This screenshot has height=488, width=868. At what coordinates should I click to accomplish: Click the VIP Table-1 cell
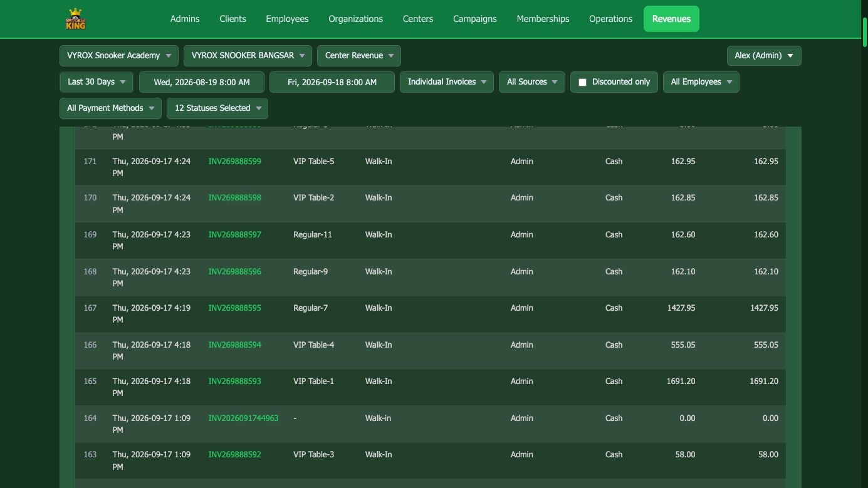pos(313,381)
